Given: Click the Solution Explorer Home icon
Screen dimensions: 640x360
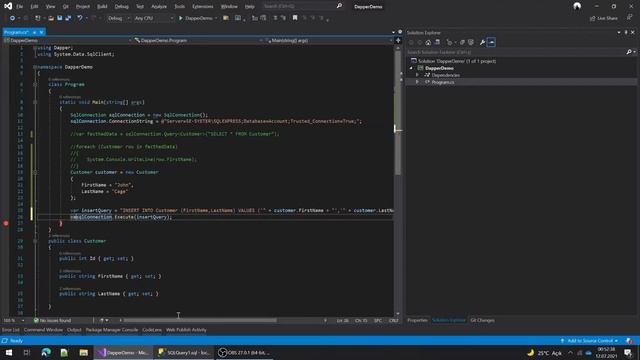Looking at the screenshot, I should [x=428, y=42].
